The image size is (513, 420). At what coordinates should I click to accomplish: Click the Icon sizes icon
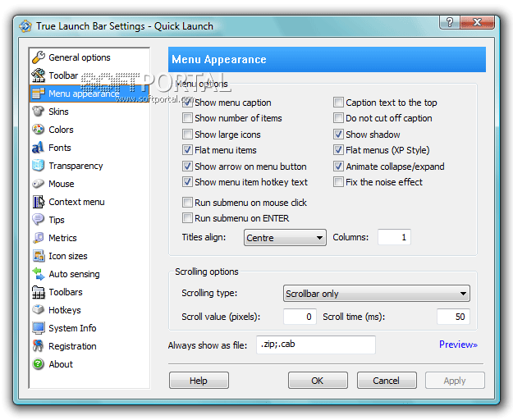coord(39,256)
